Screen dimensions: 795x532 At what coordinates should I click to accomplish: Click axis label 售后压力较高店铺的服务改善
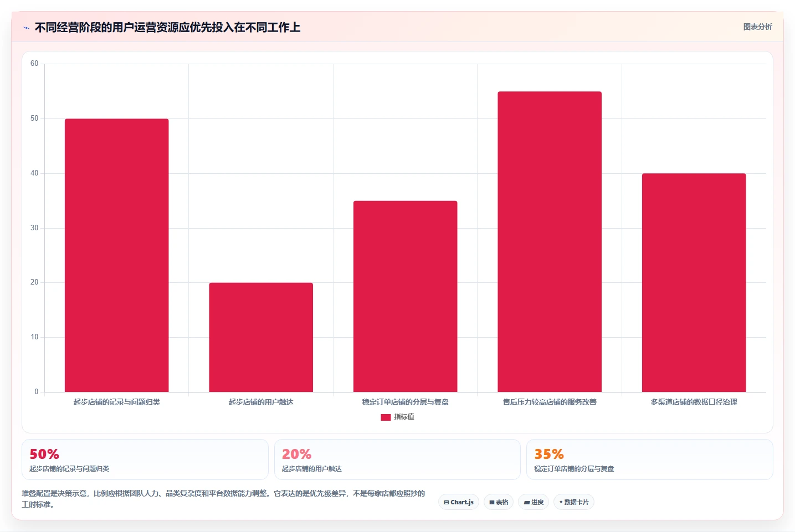[x=550, y=402]
